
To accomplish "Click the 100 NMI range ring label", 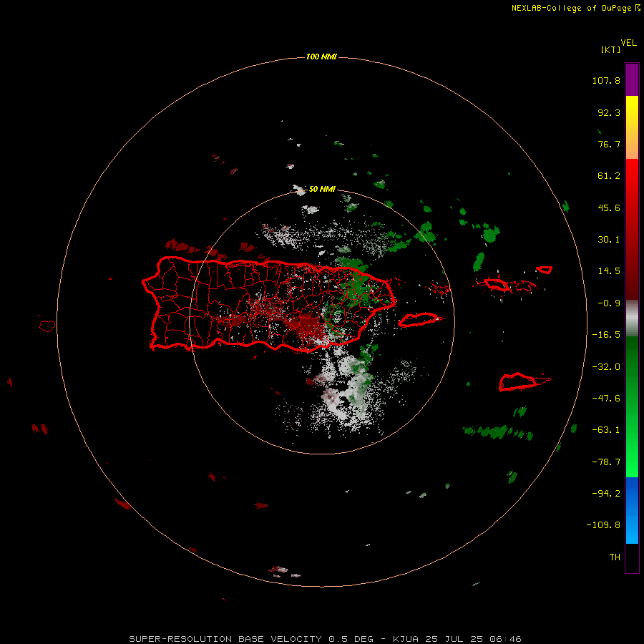I will pyautogui.click(x=321, y=57).
